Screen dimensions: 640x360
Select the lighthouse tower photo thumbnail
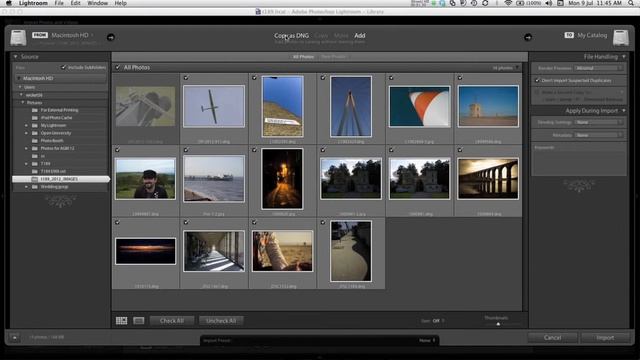[488, 106]
